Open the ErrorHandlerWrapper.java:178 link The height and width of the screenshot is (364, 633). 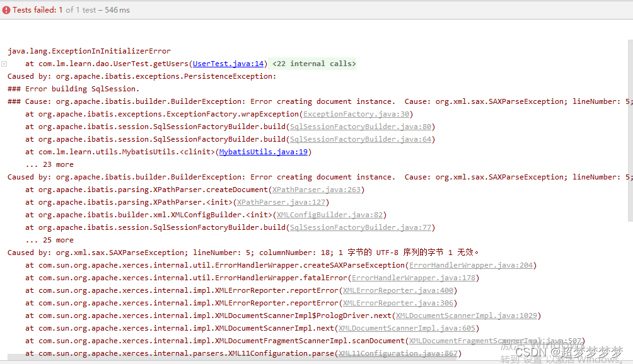[x=414, y=278]
